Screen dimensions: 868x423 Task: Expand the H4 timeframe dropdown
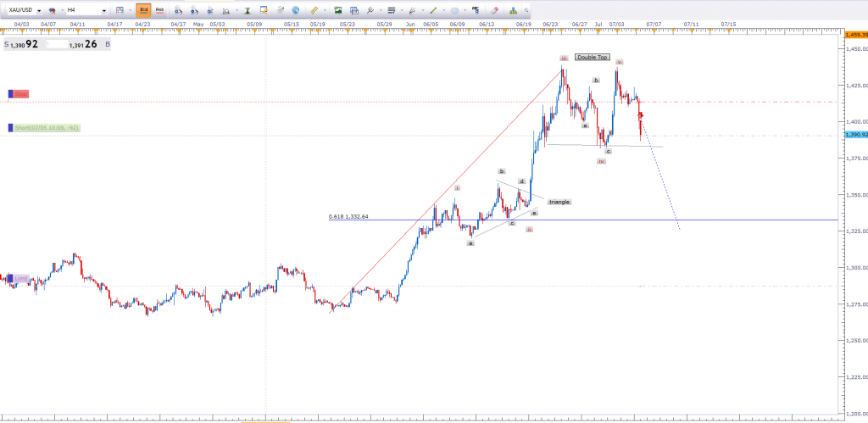point(104,10)
